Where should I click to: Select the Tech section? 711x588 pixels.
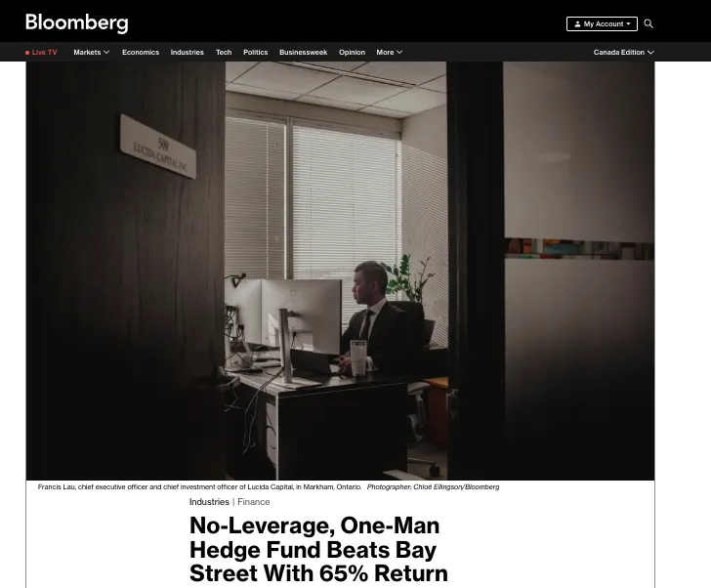(224, 52)
